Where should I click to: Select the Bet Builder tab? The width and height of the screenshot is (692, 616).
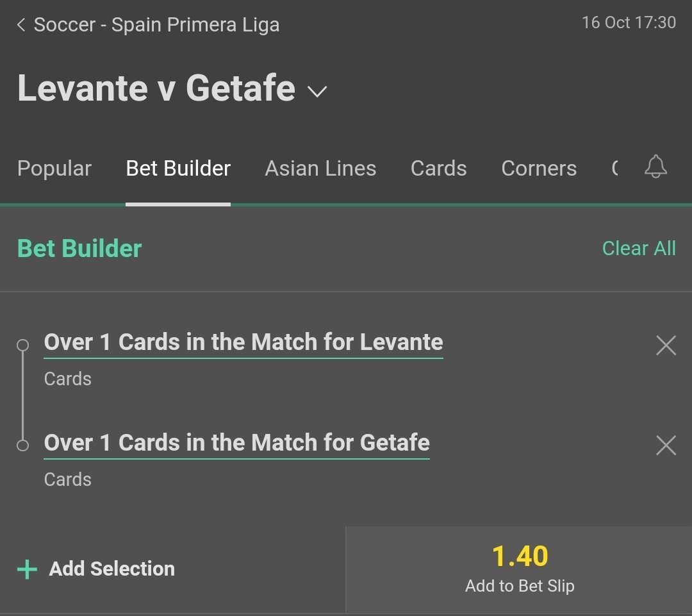[x=178, y=169]
